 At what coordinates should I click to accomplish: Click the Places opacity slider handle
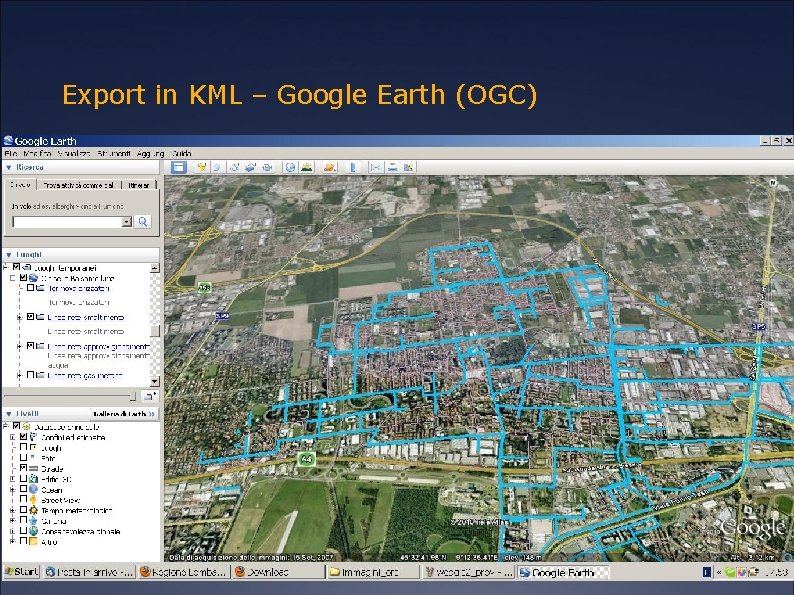133,396
